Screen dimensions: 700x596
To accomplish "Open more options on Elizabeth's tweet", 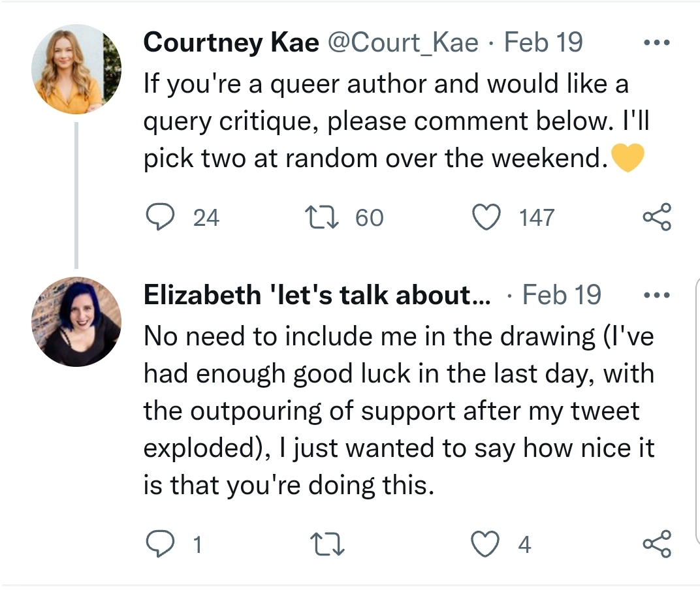I will click(x=657, y=295).
